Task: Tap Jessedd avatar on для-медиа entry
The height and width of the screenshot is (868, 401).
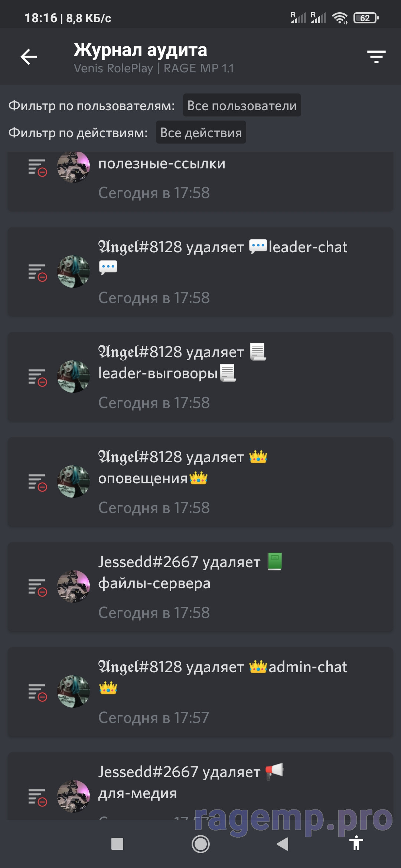Action: (x=74, y=796)
